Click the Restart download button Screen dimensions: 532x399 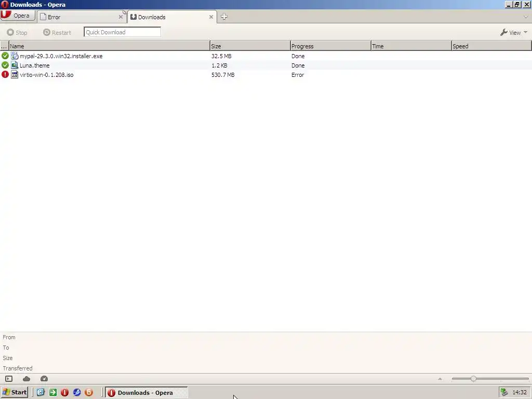point(57,33)
